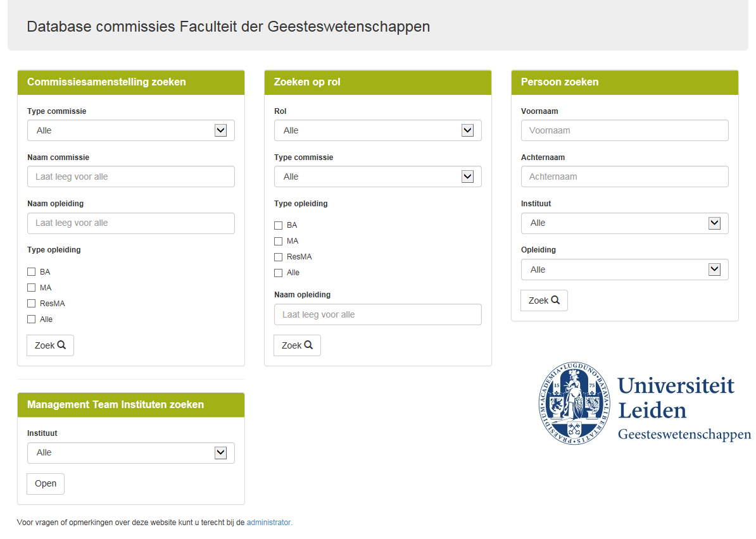This screenshot has height=539, width=756.
Task: Click the Open button
Action: tap(46, 484)
